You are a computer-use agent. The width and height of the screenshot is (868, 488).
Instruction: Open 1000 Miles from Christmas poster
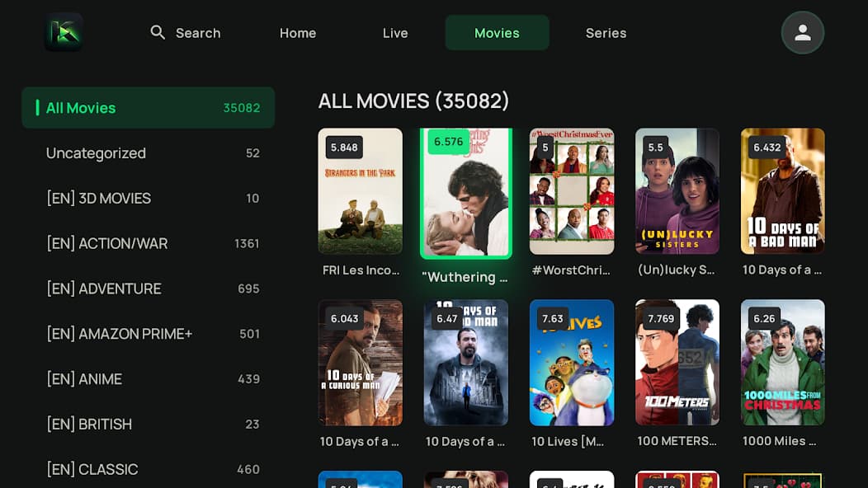783,363
